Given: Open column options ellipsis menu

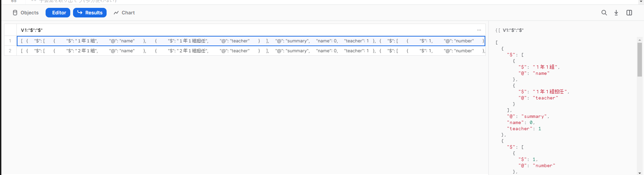Looking at the screenshot, I should click(x=479, y=30).
